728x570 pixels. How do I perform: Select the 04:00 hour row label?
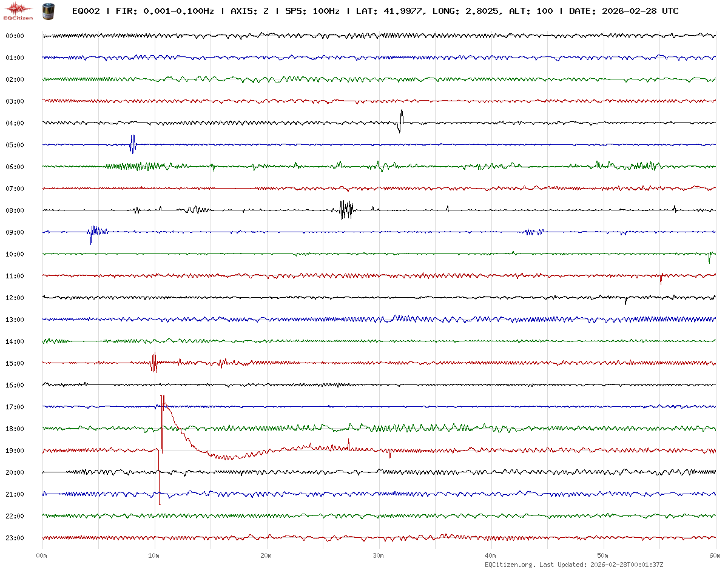pos(15,123)
